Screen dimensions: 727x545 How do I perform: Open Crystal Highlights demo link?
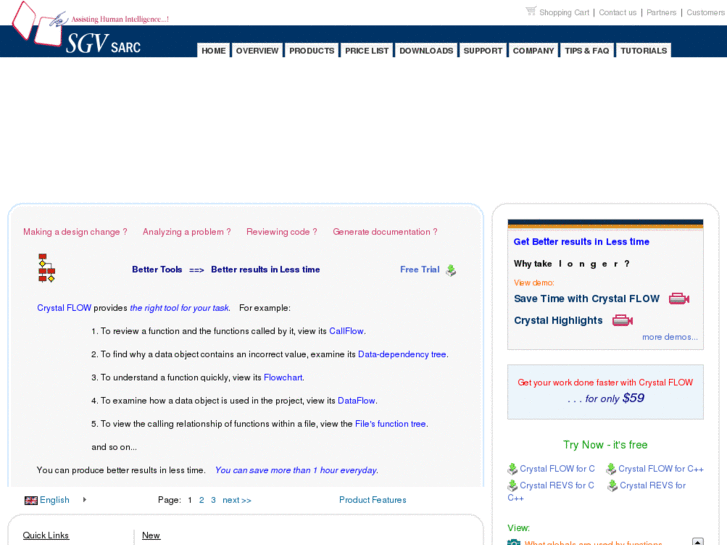[558, 321]
